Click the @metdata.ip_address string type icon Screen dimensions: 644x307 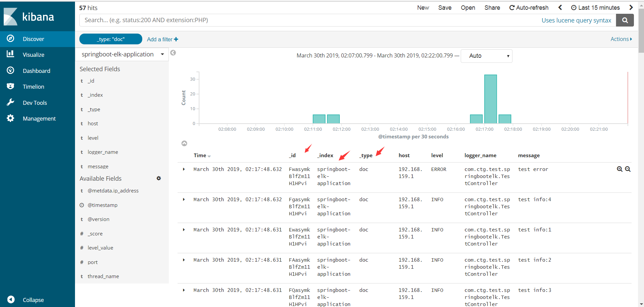82,190
